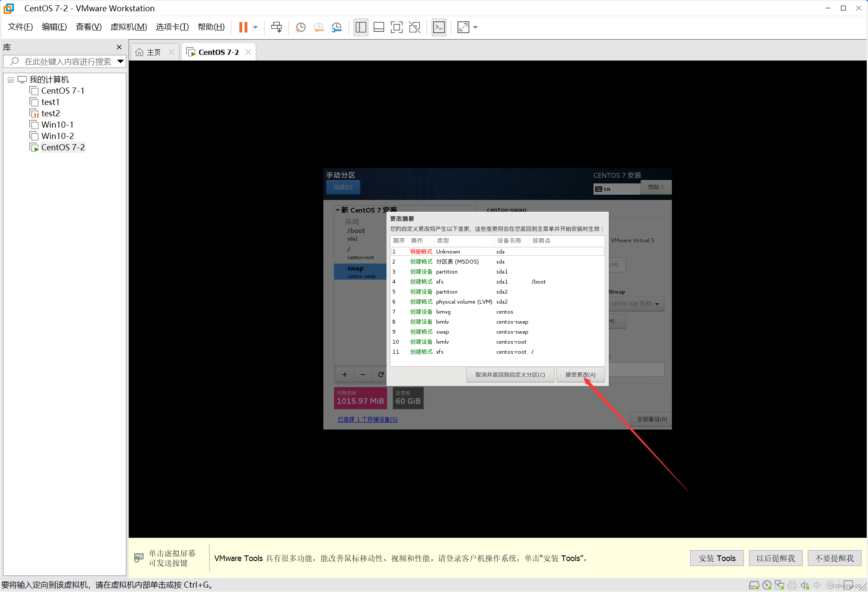Open the console view icon
Viewport: 868px width, 592px height.
pos(439,27)
